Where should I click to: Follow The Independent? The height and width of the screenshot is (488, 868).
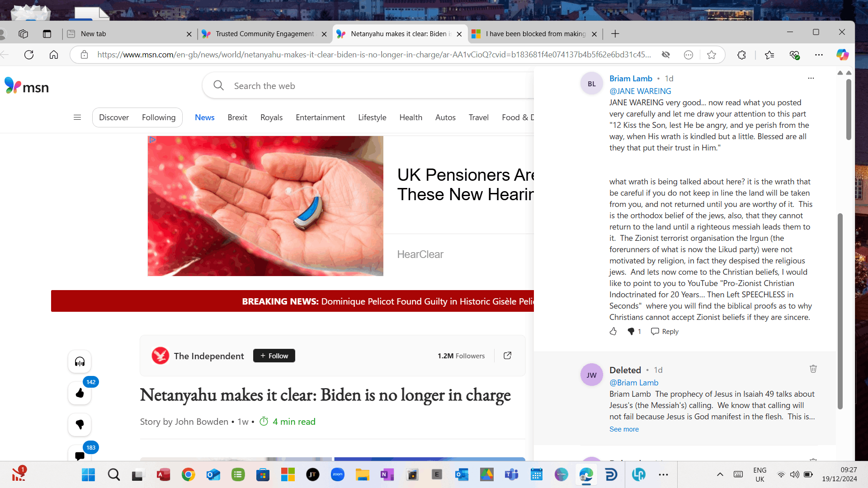click(x=274, y=356)
